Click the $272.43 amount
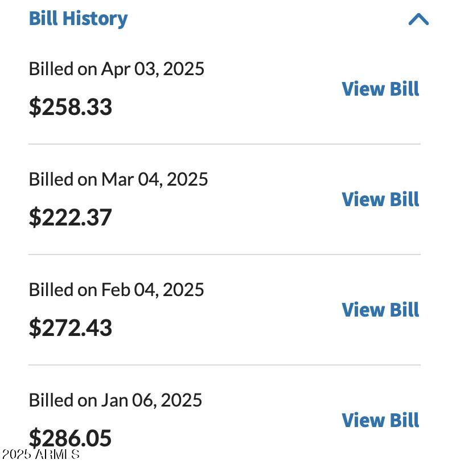Viewport: 452px width, 476px height. (x=71, y=328)
